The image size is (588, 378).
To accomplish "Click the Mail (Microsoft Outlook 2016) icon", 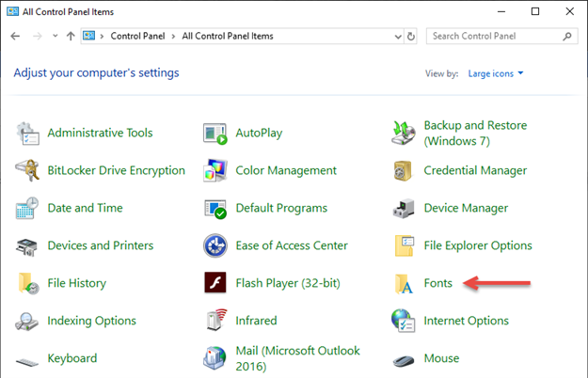I will coord(215,357).
